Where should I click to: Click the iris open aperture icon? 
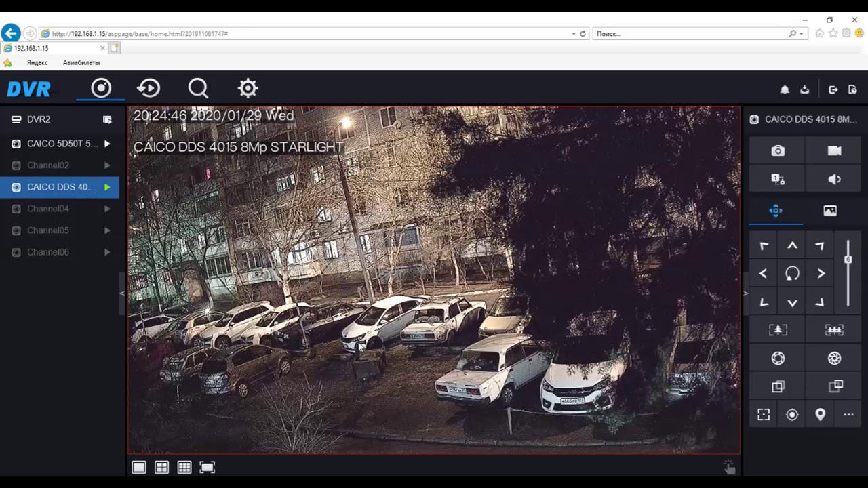778,359
